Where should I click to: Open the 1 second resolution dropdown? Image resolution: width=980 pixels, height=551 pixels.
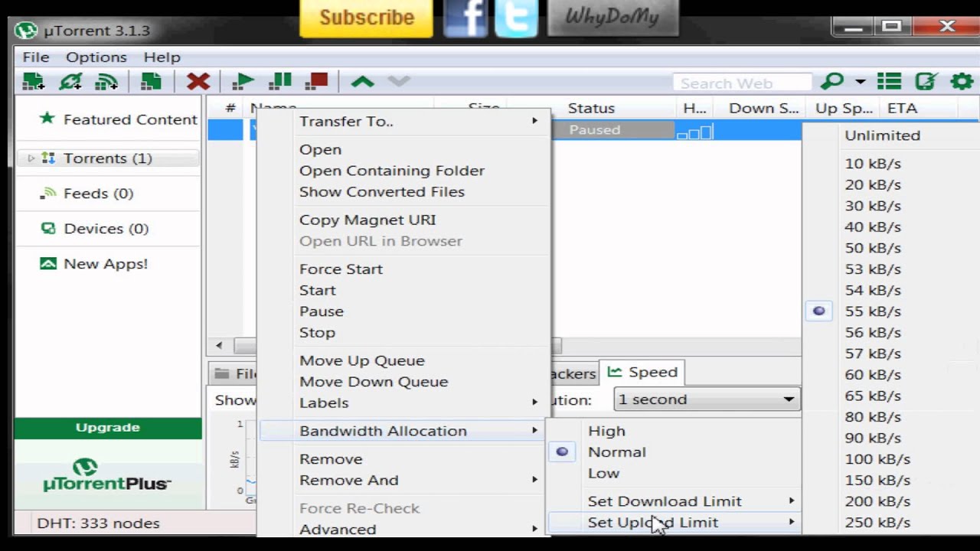[706, 399]
